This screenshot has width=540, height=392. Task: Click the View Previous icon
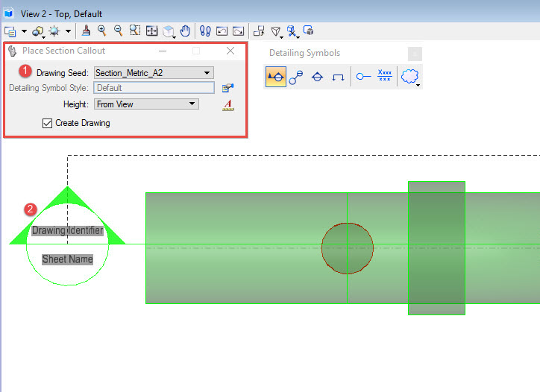coord(222,31)
